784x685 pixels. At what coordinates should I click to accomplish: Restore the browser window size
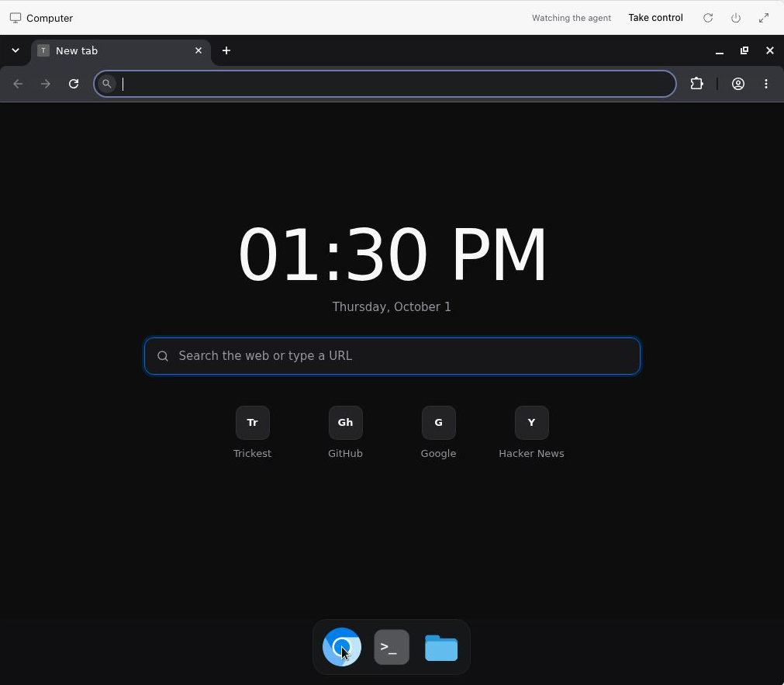[x=744, y=50]
